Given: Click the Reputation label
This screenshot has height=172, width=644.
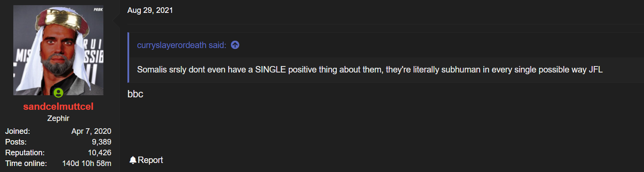Looking at the screenshot, I should [x=25, y=153].
